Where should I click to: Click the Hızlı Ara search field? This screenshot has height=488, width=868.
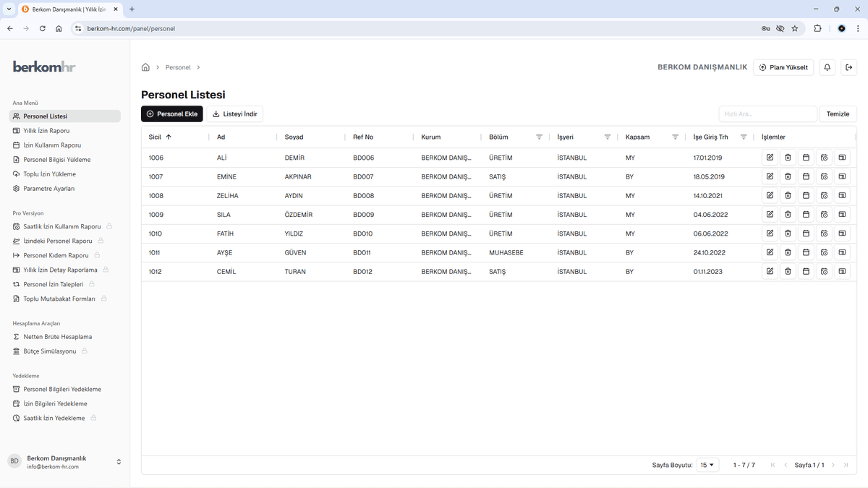pyautogui.click(x=767, y=114)
